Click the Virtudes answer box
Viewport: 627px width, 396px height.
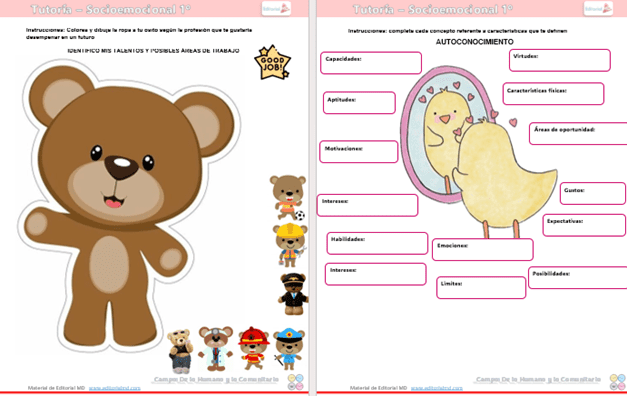pos(560,60)
